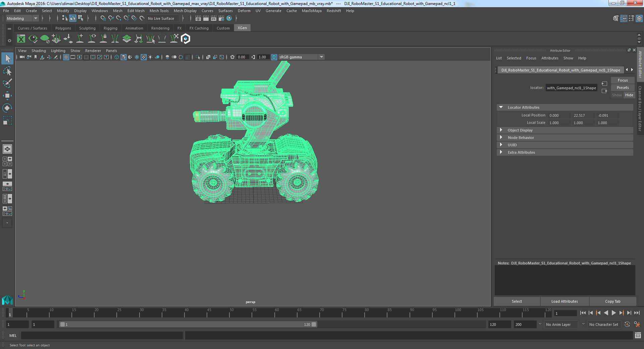Activate the Move tool in toolbox
This screenshot has height=349, width=644.
click(7, 96)
